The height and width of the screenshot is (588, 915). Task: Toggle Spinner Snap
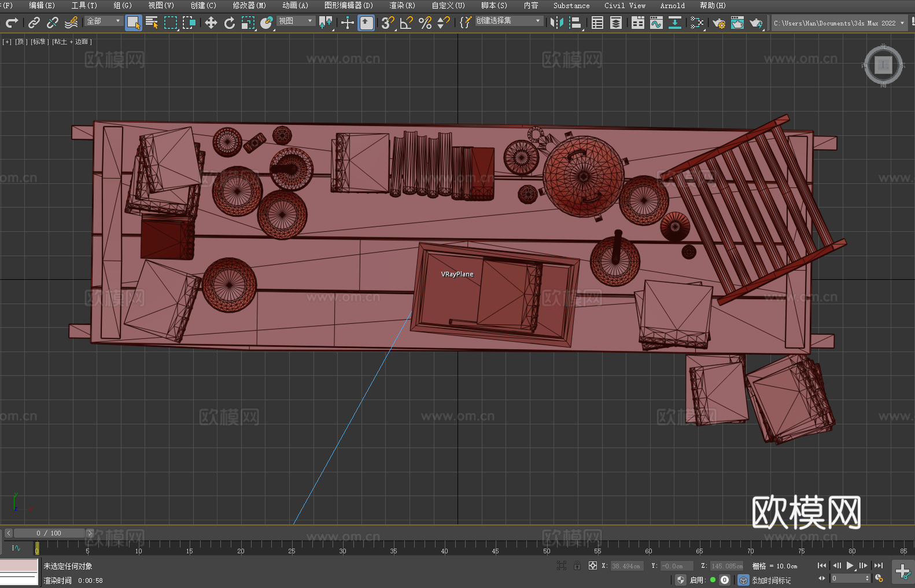tap(444, 23)
